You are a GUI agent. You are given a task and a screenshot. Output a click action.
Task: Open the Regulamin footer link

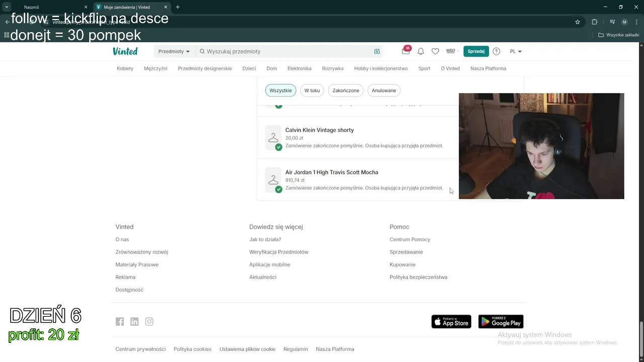point(296,349)
